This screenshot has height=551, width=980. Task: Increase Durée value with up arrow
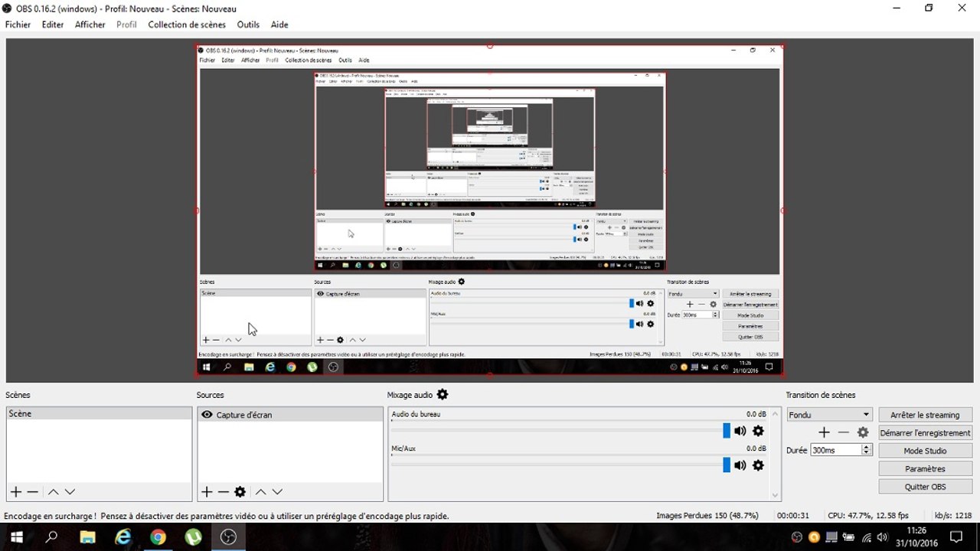[x=867, y=448]
